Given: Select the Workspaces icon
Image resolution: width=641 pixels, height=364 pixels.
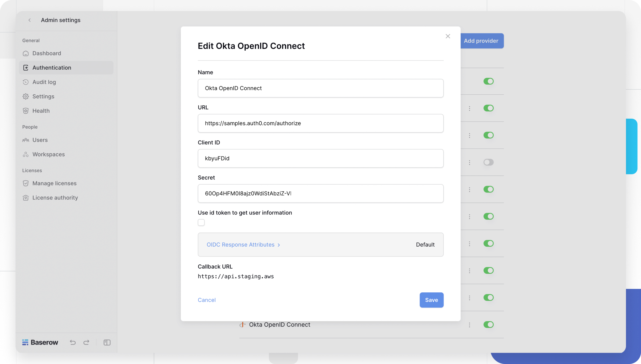Looking at the screenshot, I should pyautogui.click(x=26, y=154).
